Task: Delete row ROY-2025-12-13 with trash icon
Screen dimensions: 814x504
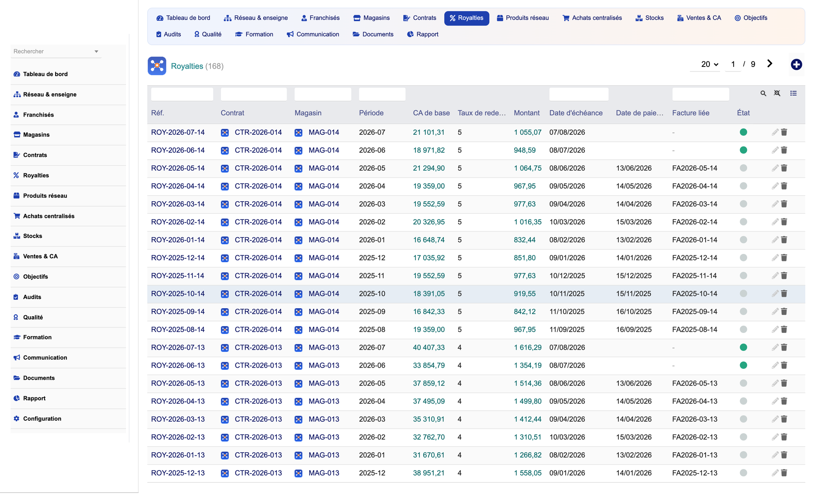Action: coord(784,473)
